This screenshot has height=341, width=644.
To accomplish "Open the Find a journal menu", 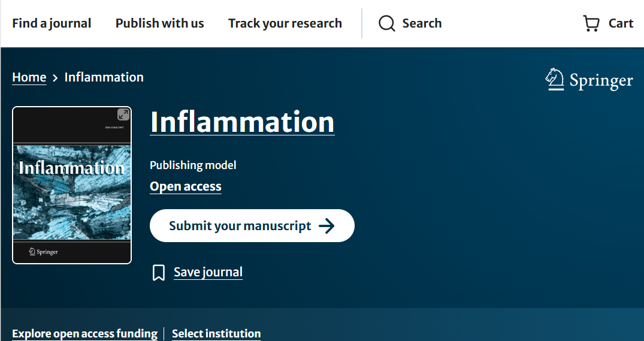I will 52,23.
